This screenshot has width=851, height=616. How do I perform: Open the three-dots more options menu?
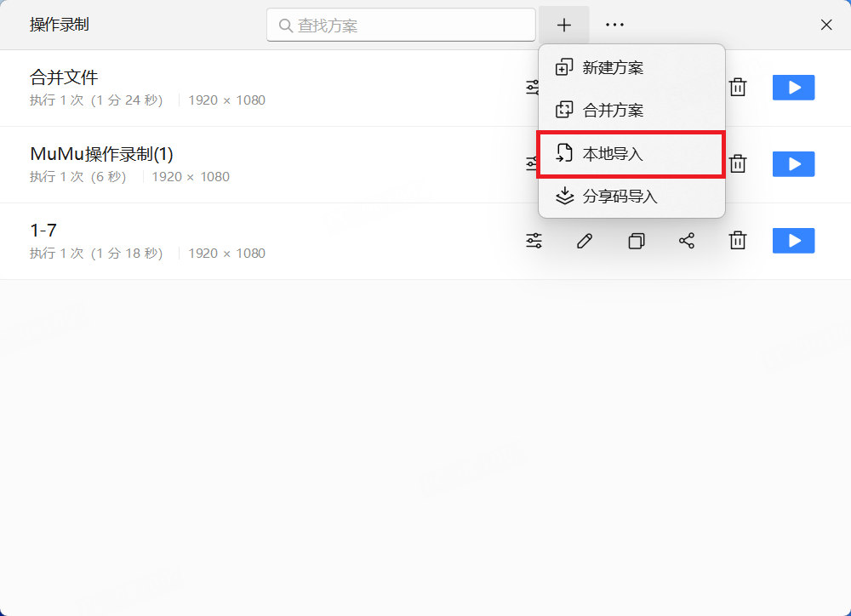(614, 25)
